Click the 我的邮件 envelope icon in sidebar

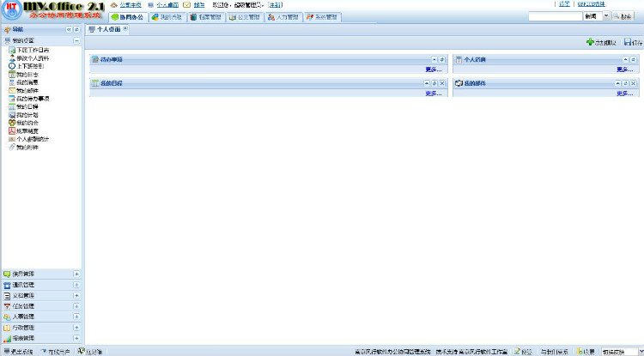pyautogui.click(x=11, y=90)
